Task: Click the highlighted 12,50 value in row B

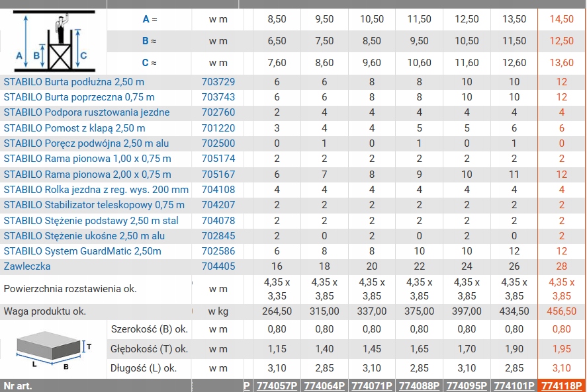Action: coord(562,41)
